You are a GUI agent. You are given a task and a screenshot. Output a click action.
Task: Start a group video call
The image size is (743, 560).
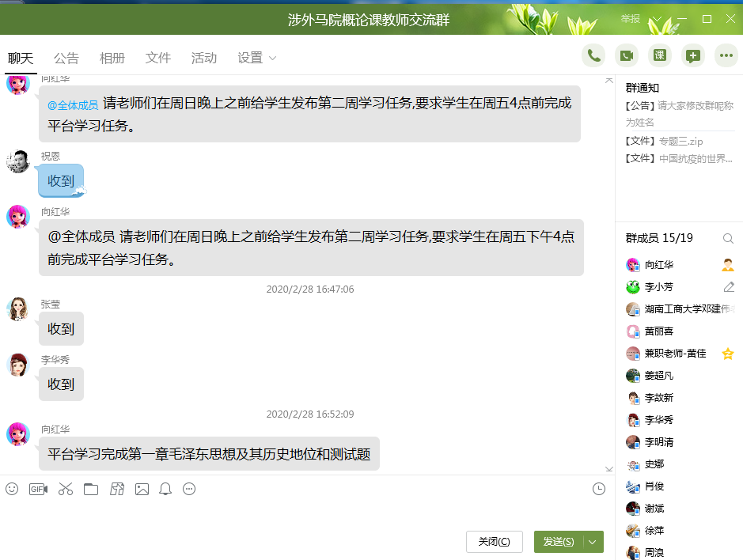coord(627,55)
